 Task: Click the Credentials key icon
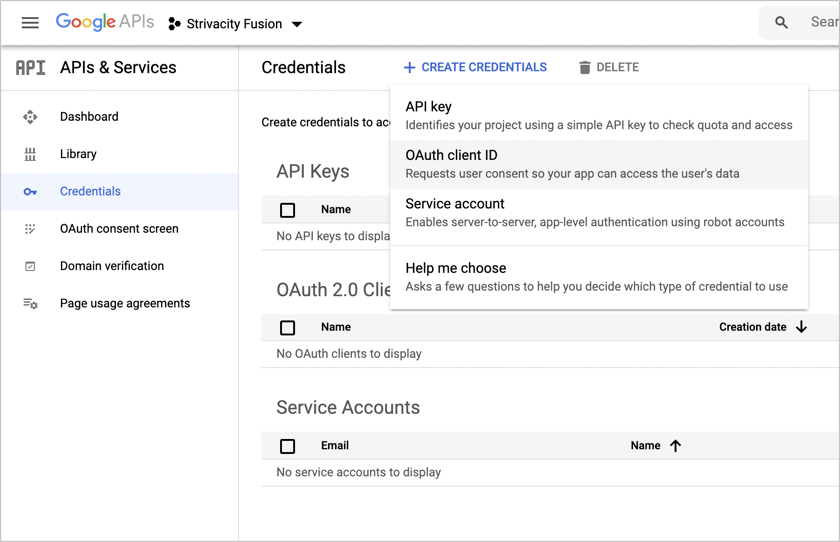(x=30, y=192)
